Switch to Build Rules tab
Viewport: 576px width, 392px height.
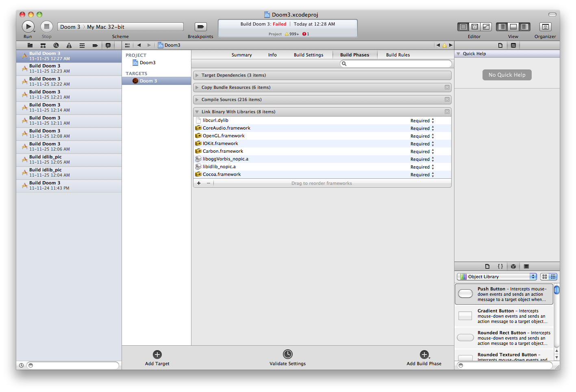click(x=398, y=55)
